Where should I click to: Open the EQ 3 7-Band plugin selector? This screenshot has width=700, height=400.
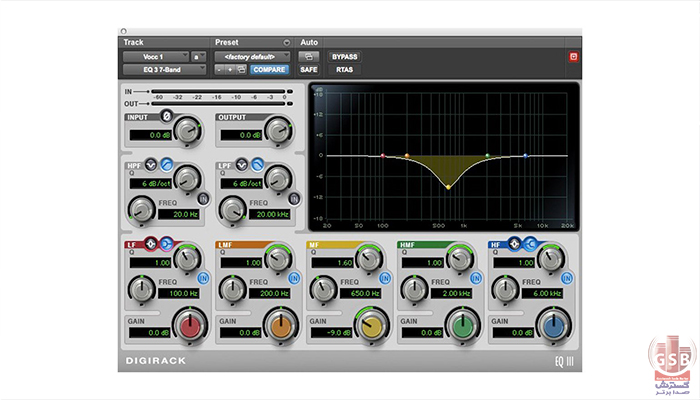click(x=163, y=70)
